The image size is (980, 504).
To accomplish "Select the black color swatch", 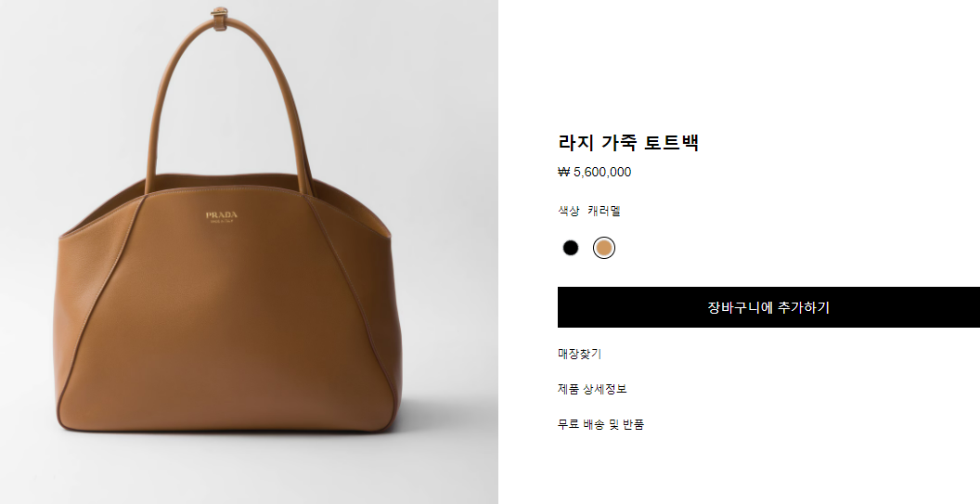I will pyautogui.click(x=570, y=248).
